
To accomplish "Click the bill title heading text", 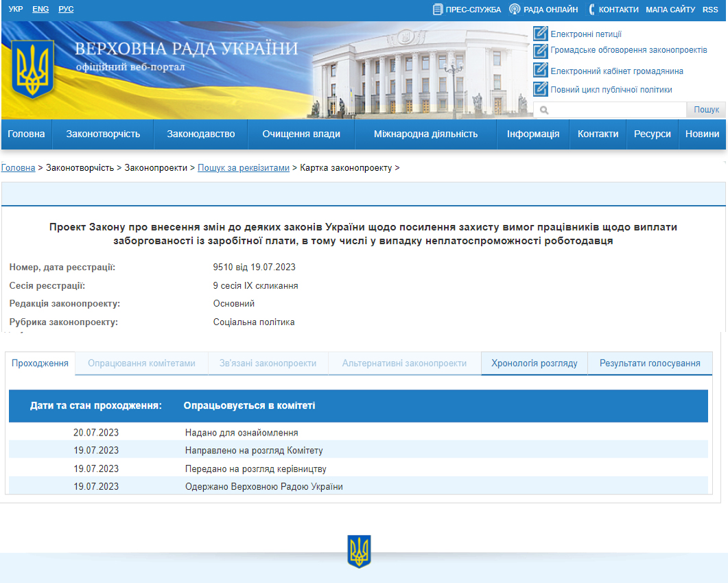I will coord(363,234).
